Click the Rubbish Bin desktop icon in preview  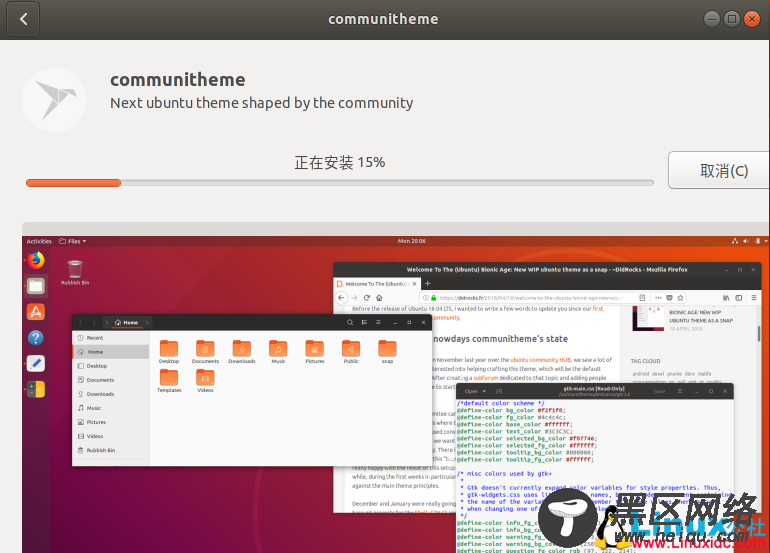coord(75,273)
